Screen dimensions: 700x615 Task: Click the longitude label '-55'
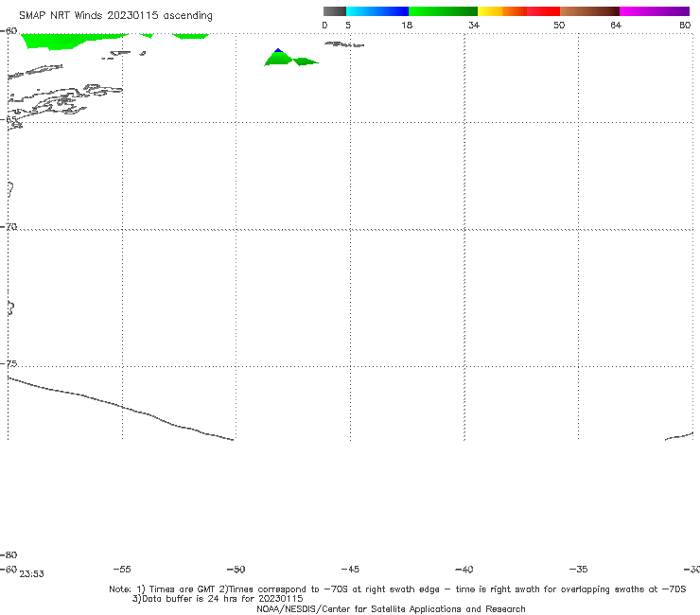click(x=122, y=569)
